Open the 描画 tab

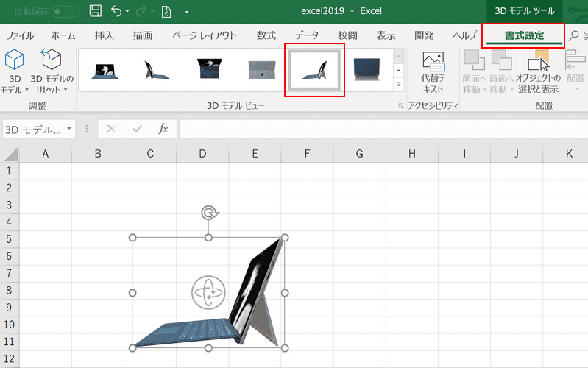pos(143,35)
